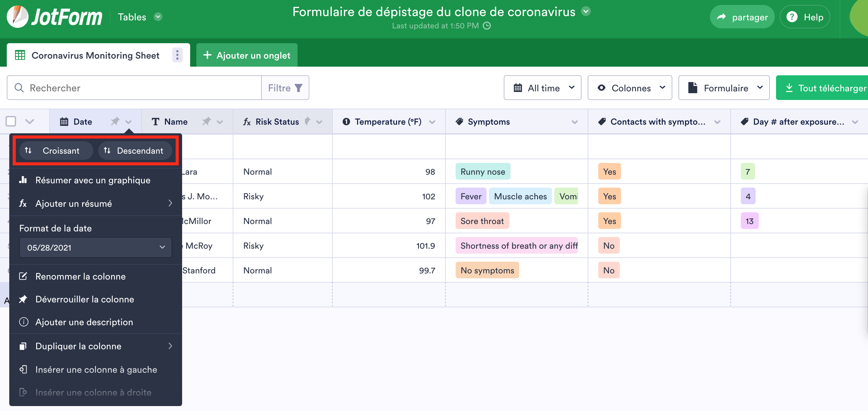868x411 pixels.
Task: Click the clock icon next to Last updated
Action: click(487, 26)
